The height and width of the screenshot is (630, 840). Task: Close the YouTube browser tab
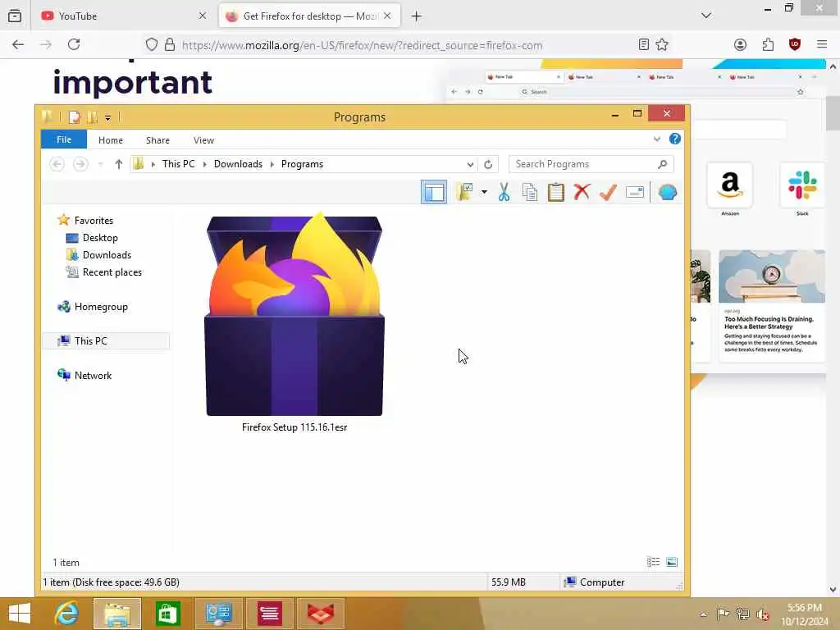pyautogui.click(x=203, y=16)
